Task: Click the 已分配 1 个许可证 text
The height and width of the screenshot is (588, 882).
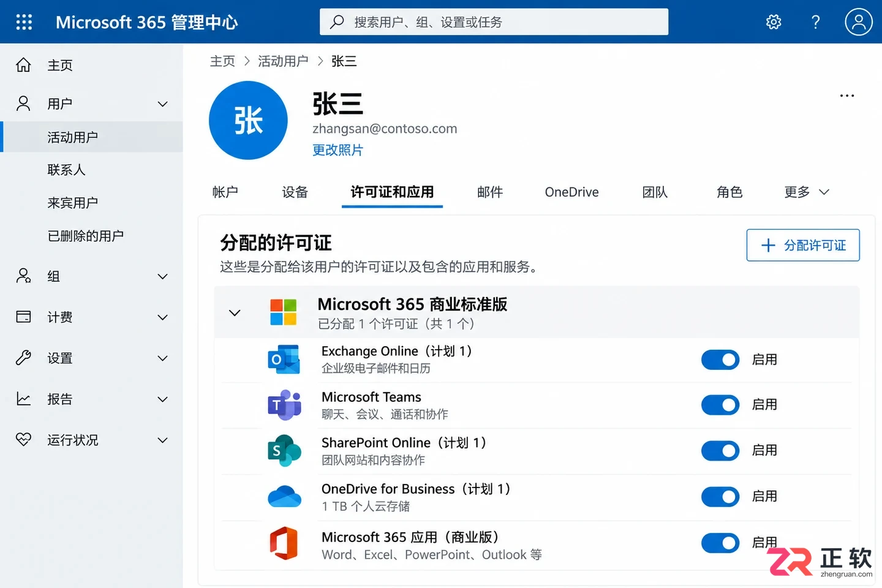Action: point(368,324)
